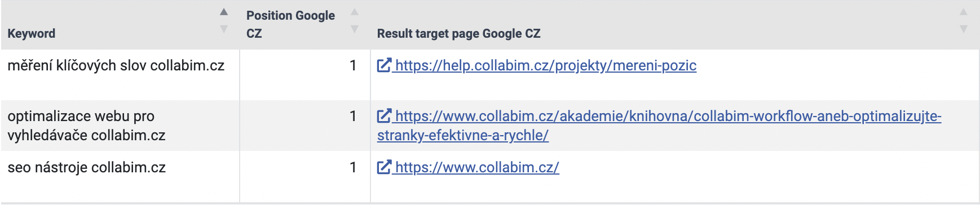Sort Keyword column ascending with up arrow
Screen dimensions: 980x205
click(224, 12)
